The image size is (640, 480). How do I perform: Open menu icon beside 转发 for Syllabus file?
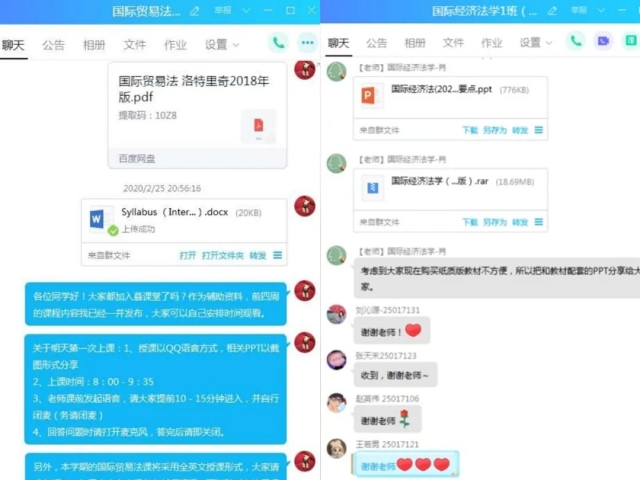pos(278,255)
